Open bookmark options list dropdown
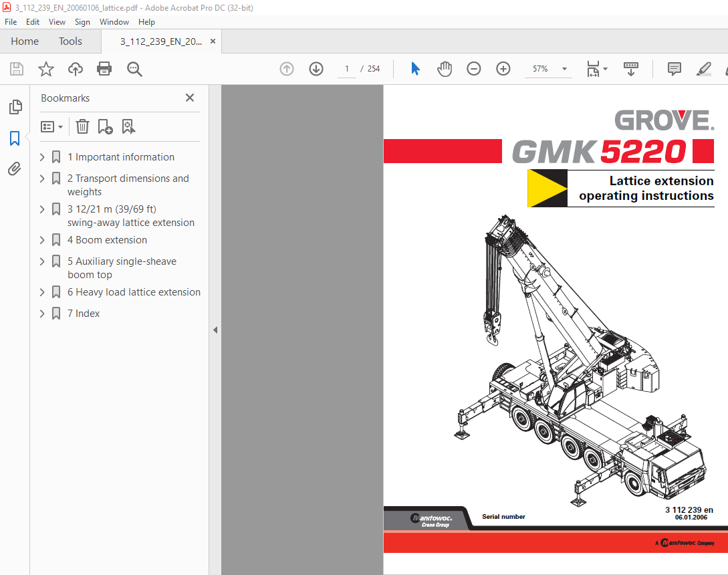This screenshot has height=575, width=728. click(51, 126)
